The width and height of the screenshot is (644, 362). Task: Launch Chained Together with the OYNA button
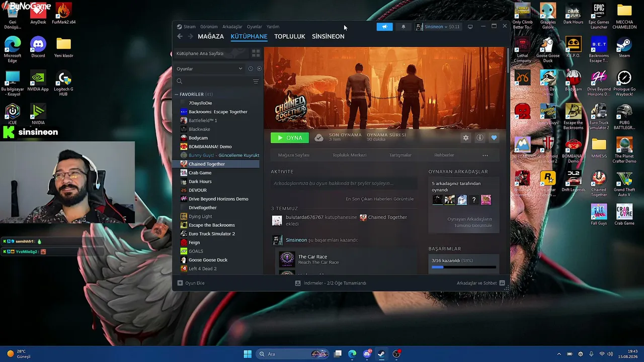click(x=290, y=138)
